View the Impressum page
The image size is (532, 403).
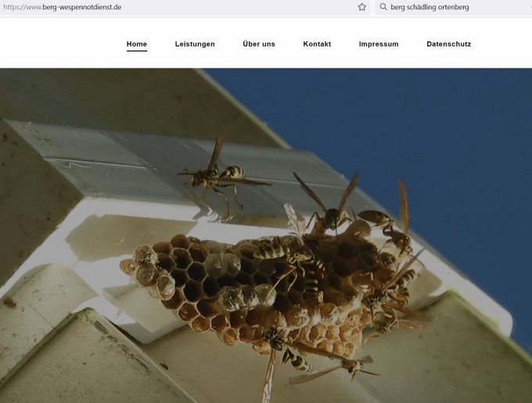pos(379,44)
